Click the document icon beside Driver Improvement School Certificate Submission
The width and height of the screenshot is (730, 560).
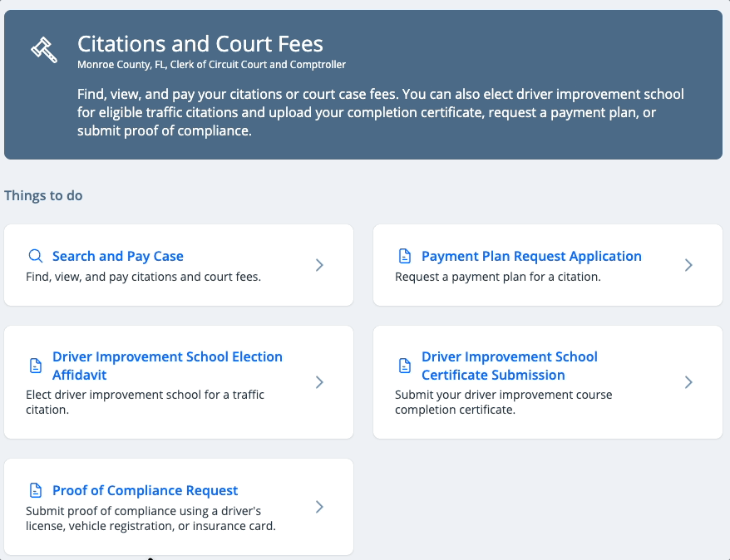click(405, 366)
